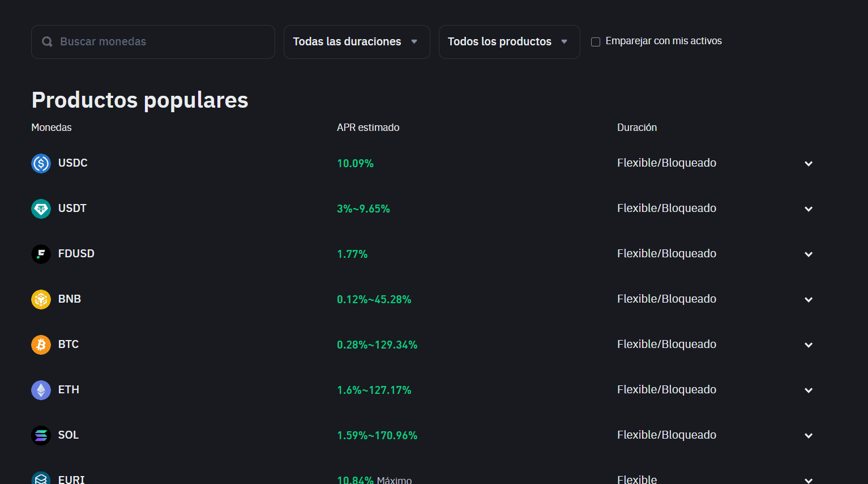This screenshot has width=868, height=484.
Task: Select the FDUSD coin name
Action: coord(76,253)
